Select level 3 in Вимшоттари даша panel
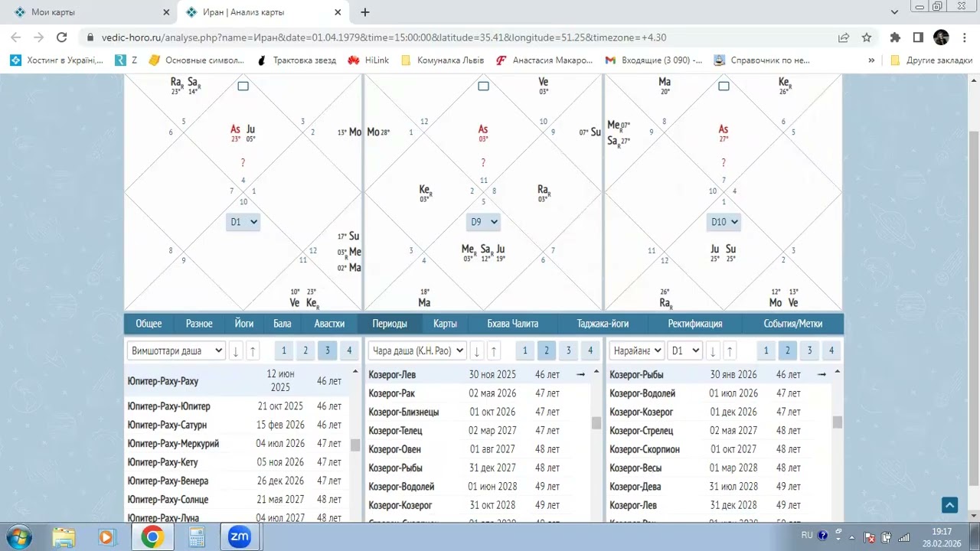Screen dimensions: 980x551 tap(327, 350)
